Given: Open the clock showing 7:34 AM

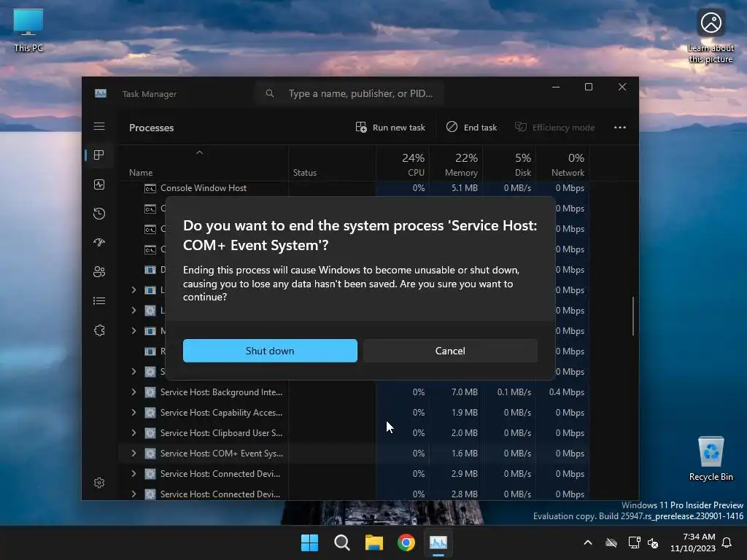Looking at the screenshot, I should tap(693, 542).
